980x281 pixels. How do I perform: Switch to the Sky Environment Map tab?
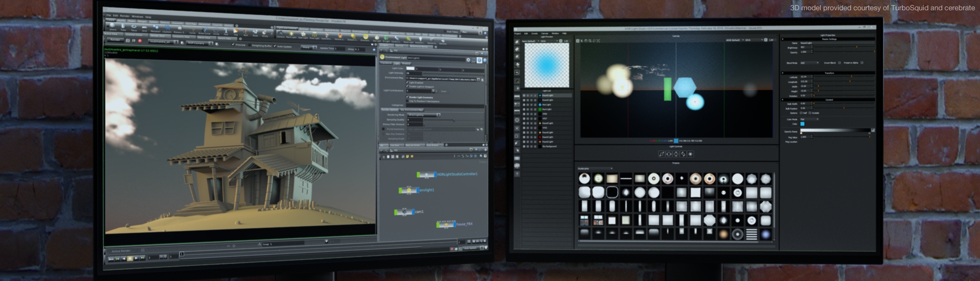411,110
